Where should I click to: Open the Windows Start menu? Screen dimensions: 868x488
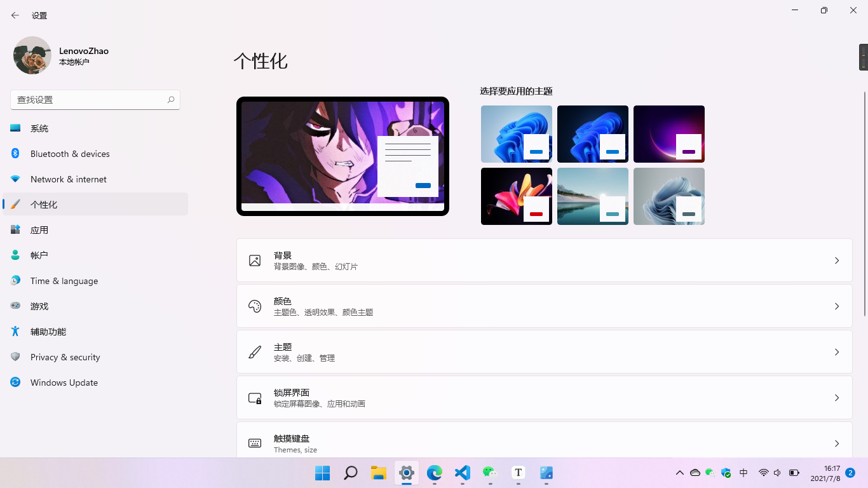pos(323,473)
